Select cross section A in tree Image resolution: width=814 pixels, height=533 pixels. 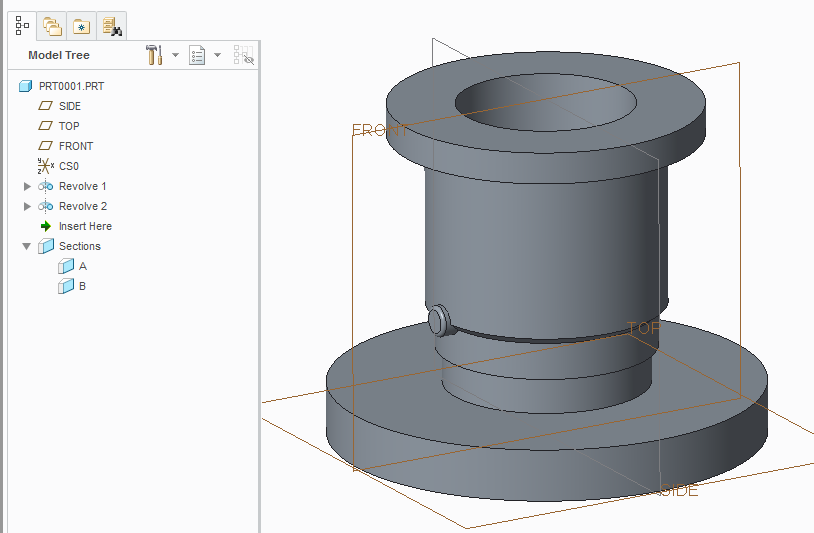[x=82, y=266]
